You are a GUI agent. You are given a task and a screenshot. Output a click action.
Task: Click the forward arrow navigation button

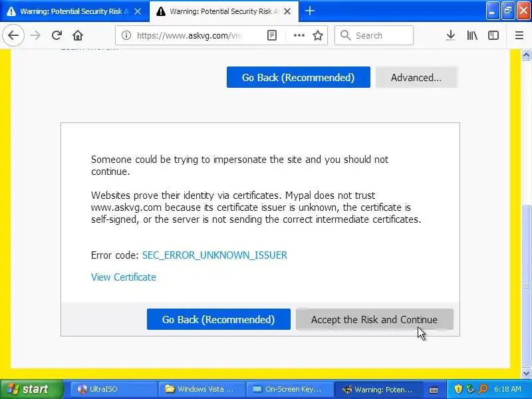pos(35,35)
